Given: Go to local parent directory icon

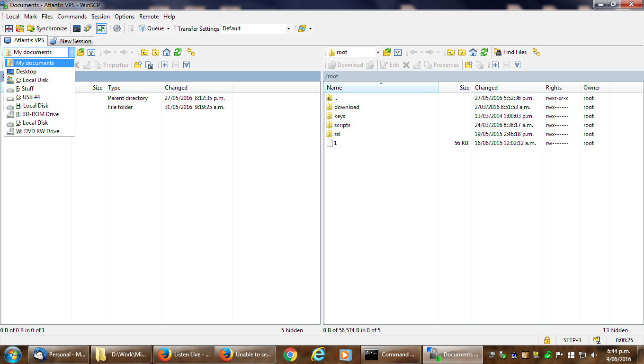Looking at the screenshot, I should [x=144, y=52].
